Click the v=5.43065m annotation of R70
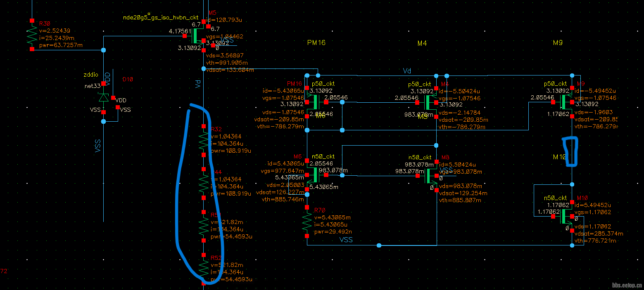Viewport: 644px width, 290px height. pyautogui.click(x=333, y=217)
